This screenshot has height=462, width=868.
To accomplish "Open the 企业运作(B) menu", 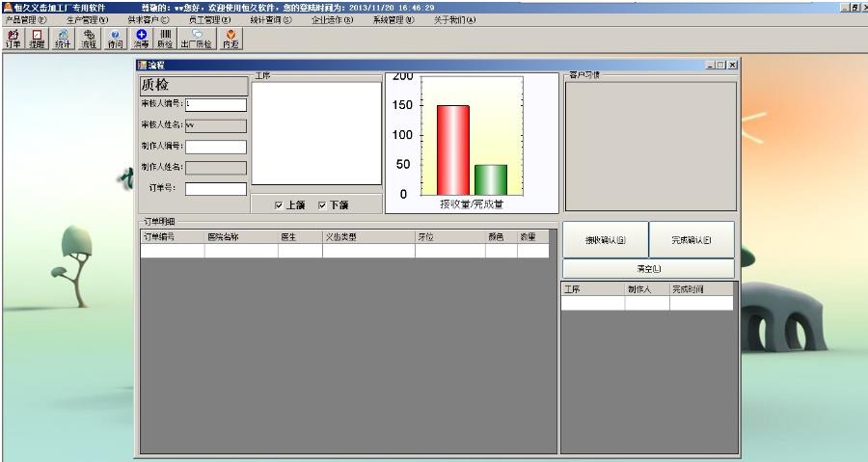I will (332, 20).
